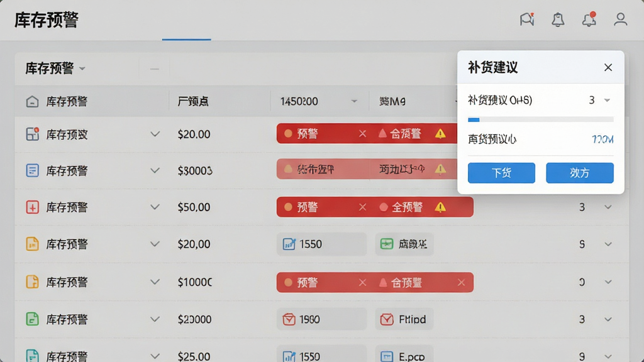The height and width of the screenshot is (362, 644).
Task: Remove the 预警 tag in $1000C row
Action: click(x=362, y=282)
